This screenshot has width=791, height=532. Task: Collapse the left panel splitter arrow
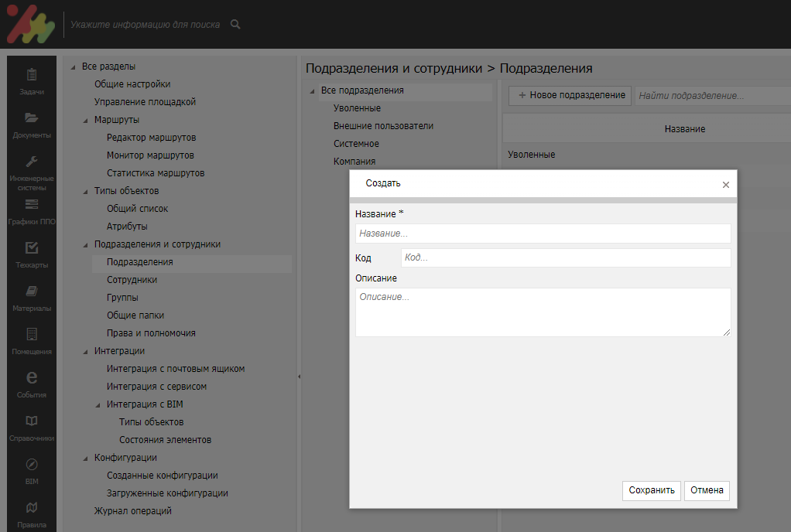299,377
